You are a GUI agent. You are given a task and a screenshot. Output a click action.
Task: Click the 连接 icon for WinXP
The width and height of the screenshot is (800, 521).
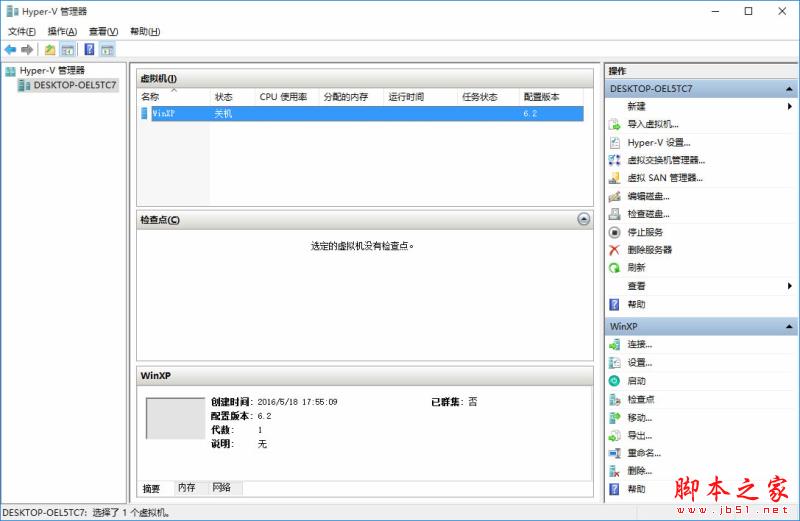tap(614, 345)
